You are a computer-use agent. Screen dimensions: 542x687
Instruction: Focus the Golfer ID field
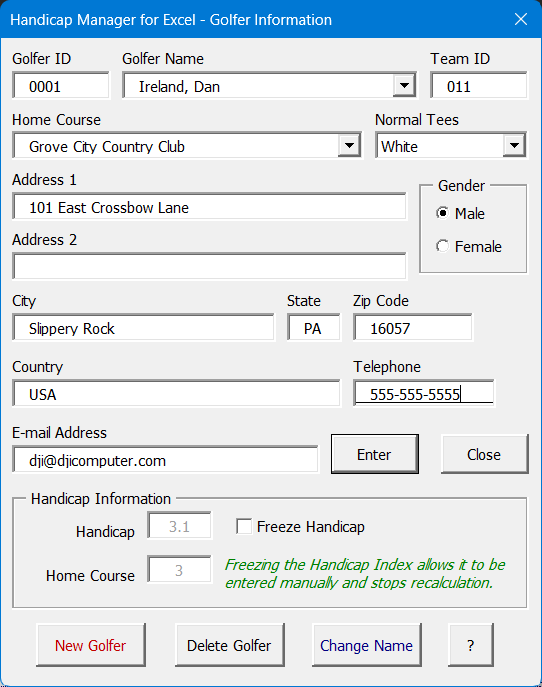pyautogui.click(x=61, y=86)
